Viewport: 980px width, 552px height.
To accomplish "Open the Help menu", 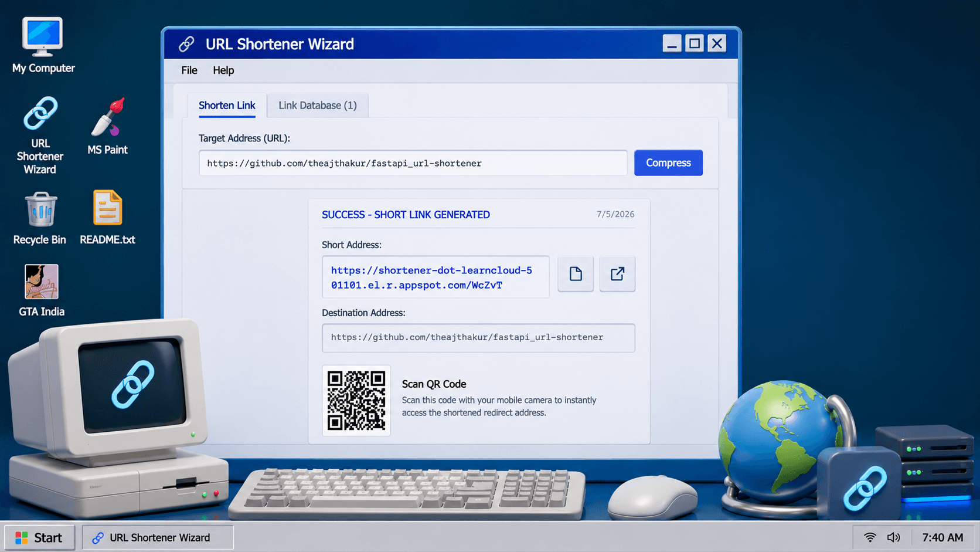I will click(223, 70).
